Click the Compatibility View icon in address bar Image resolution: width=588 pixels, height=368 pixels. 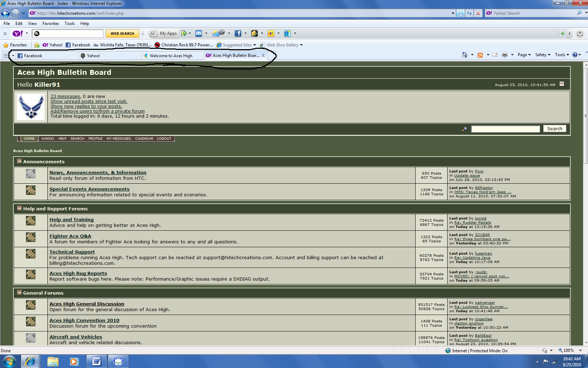(461, 13)
